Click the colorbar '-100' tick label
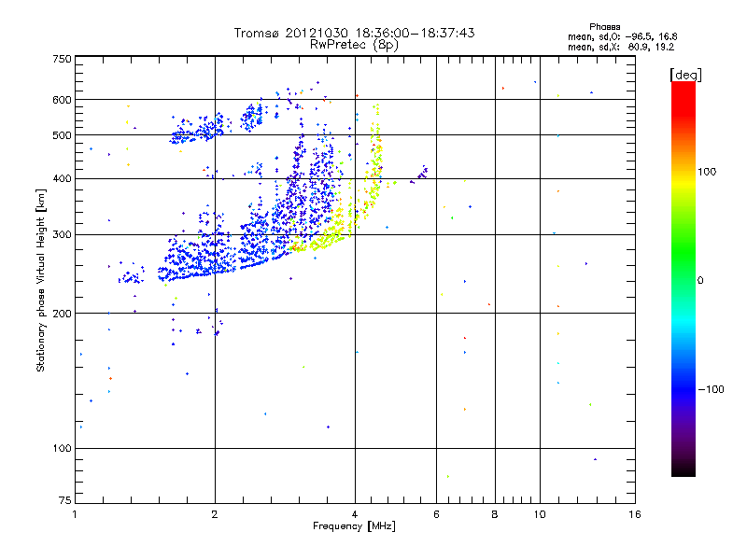 coord(711,389)
